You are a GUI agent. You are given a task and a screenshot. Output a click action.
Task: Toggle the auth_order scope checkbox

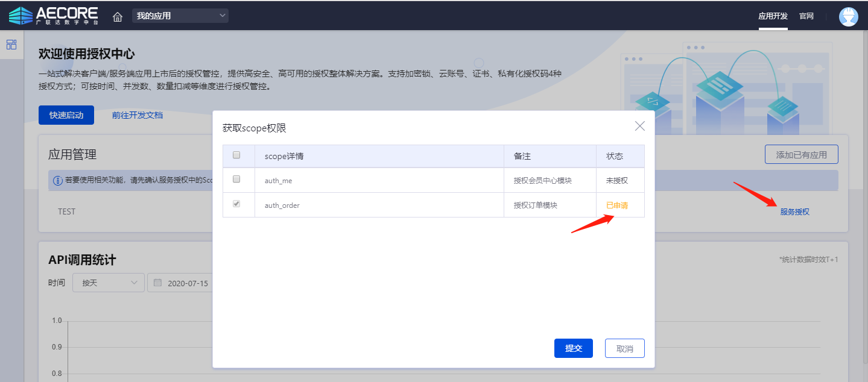236,204
